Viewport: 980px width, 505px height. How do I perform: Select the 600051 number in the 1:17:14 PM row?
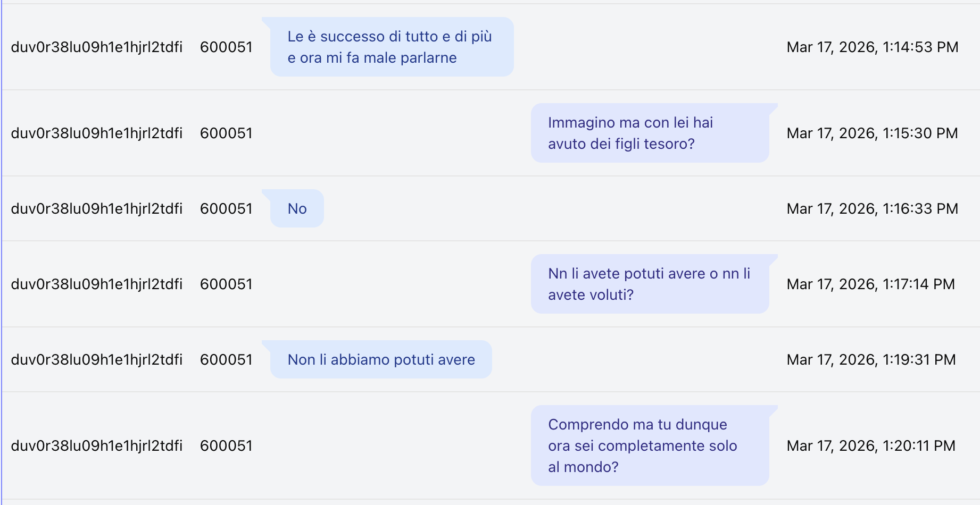pos(226,284)
